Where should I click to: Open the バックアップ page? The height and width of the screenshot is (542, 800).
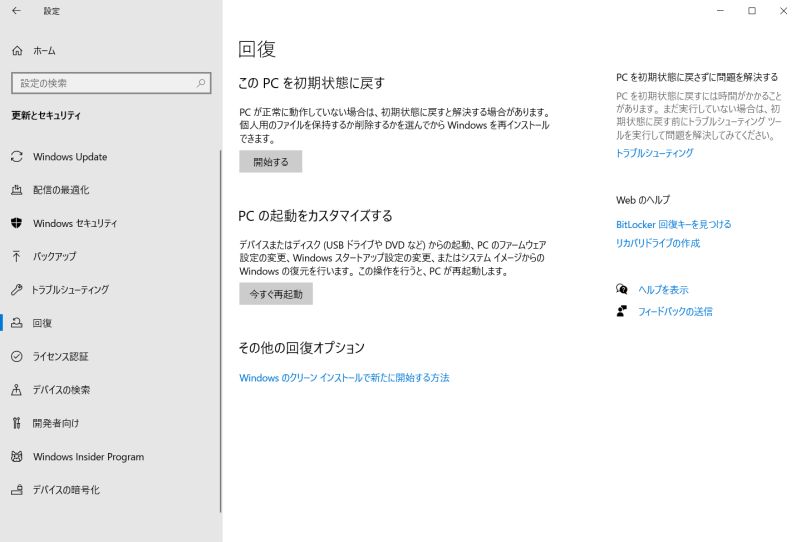pos(110,256)
